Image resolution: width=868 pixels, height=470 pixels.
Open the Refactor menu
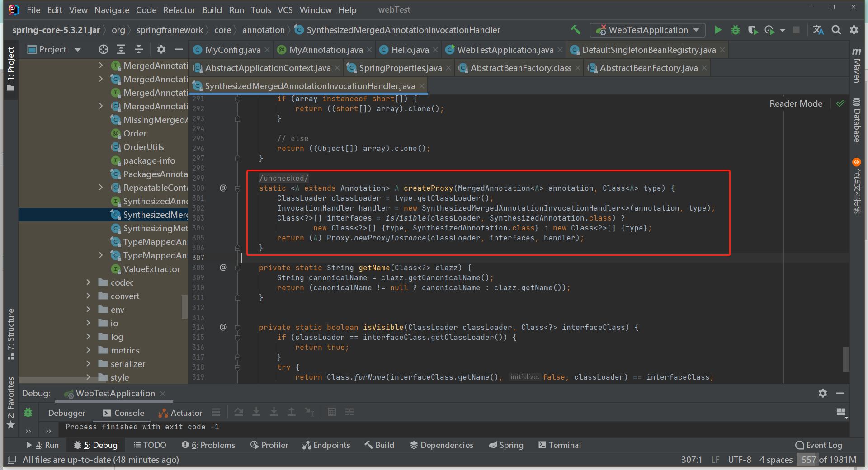[x=179, y=10]
